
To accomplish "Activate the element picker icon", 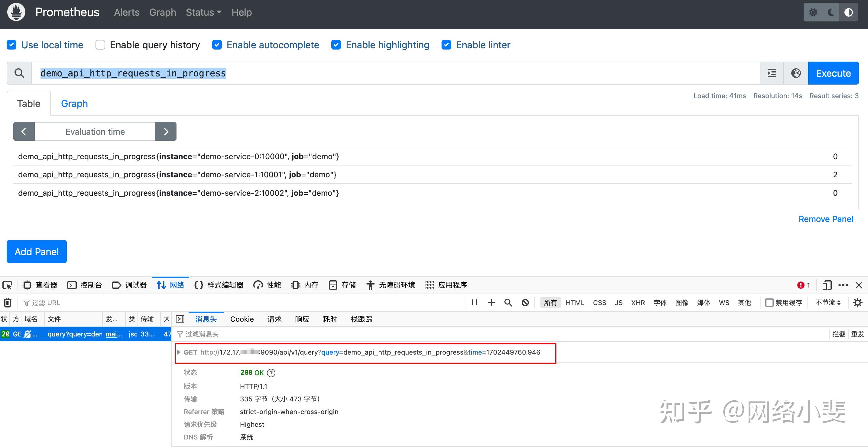I will [x=8, y=285].
